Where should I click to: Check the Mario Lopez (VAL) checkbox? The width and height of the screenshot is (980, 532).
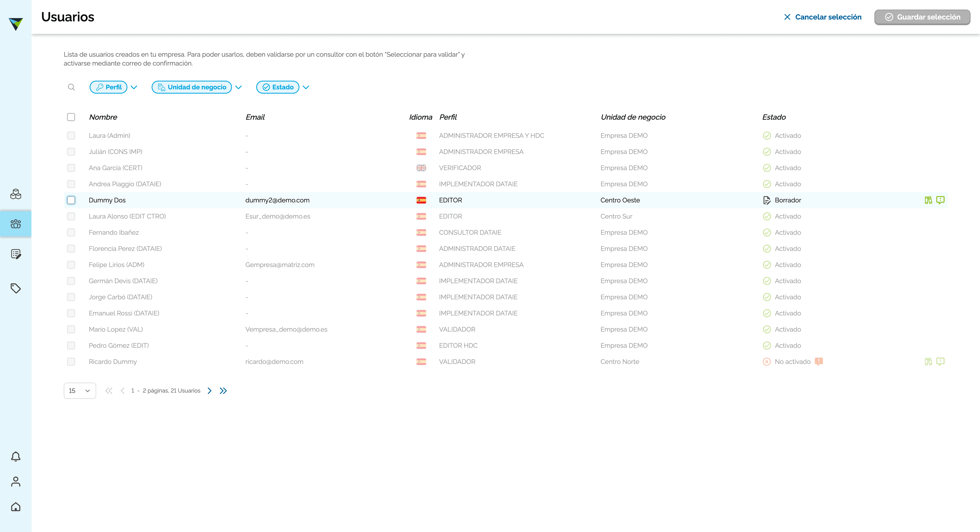pyautogui.click(x=71, y=329)
